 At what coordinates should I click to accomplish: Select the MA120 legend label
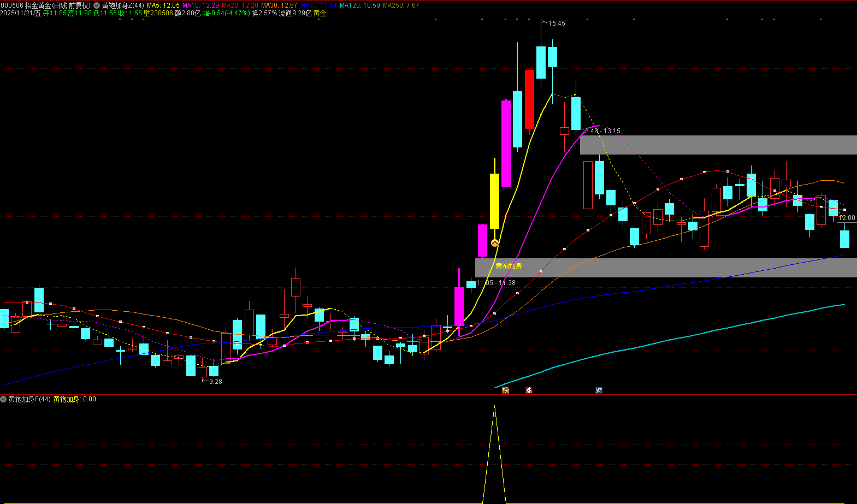point(359,5)
